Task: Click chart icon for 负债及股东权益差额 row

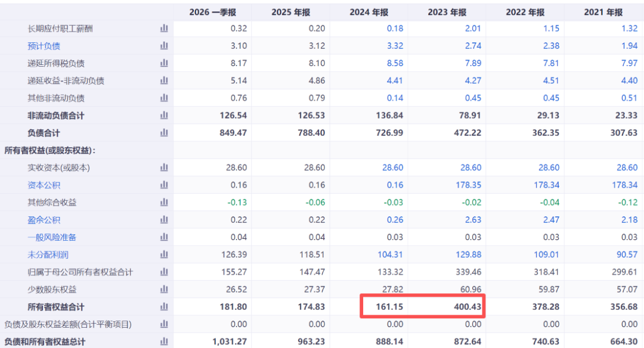Action: [x=164, y=324]
